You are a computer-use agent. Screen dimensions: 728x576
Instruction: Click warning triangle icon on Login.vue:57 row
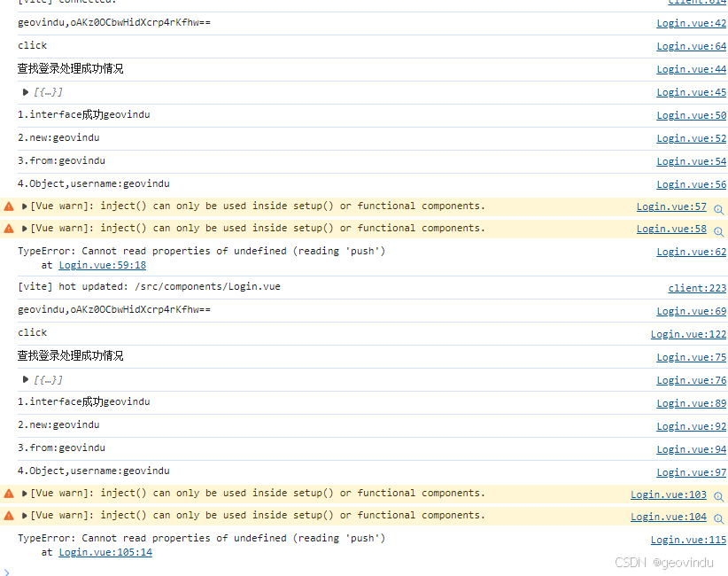point(9,206)
